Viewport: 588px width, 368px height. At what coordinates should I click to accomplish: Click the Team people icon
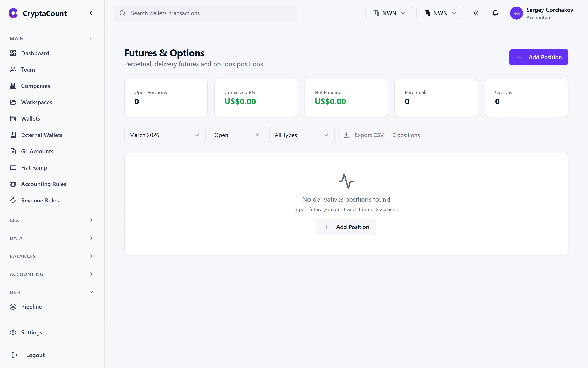pos(13,70)
